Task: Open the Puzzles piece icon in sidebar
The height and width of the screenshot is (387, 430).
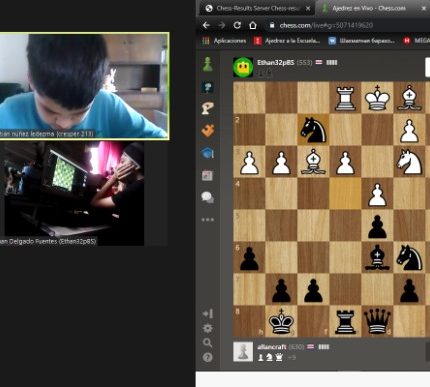Action: 208,130
